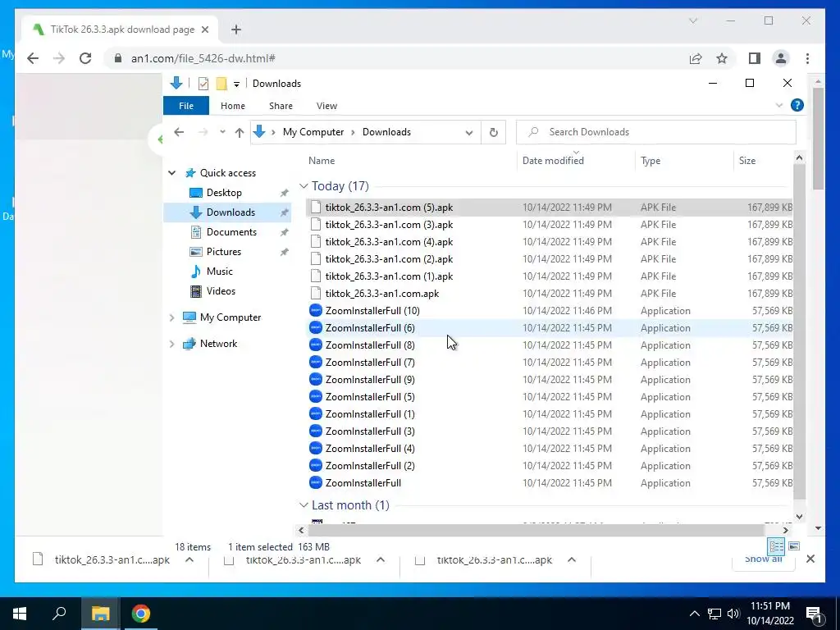Click the ZoomInstallerFull (2) icon

pos(316,465)
